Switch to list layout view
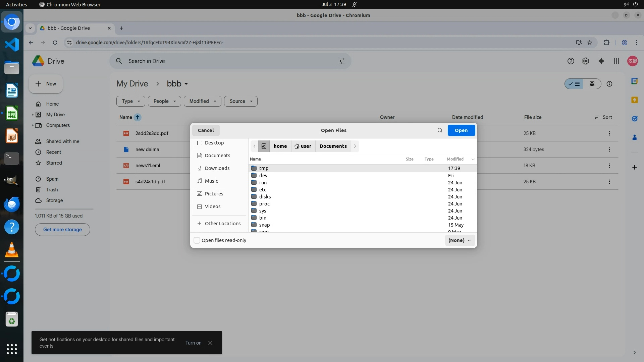The height and width of the screenshot is (362, 644). point(574,84)
